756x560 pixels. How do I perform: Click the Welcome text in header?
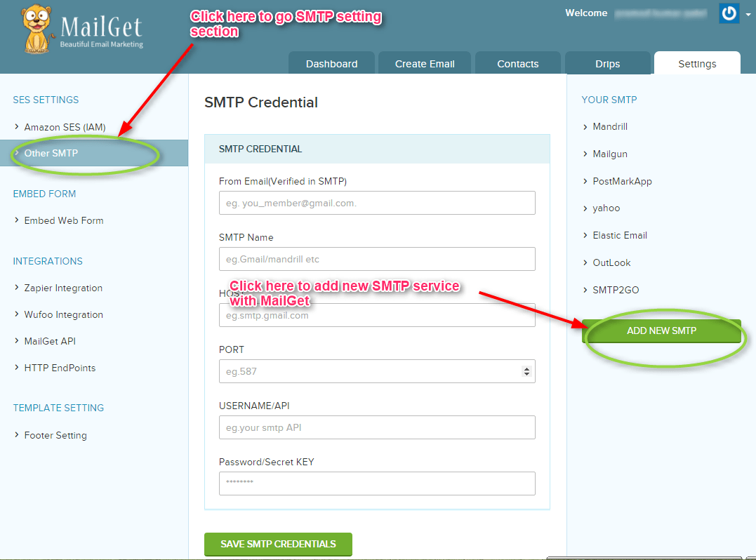click(x=586, y=13)
